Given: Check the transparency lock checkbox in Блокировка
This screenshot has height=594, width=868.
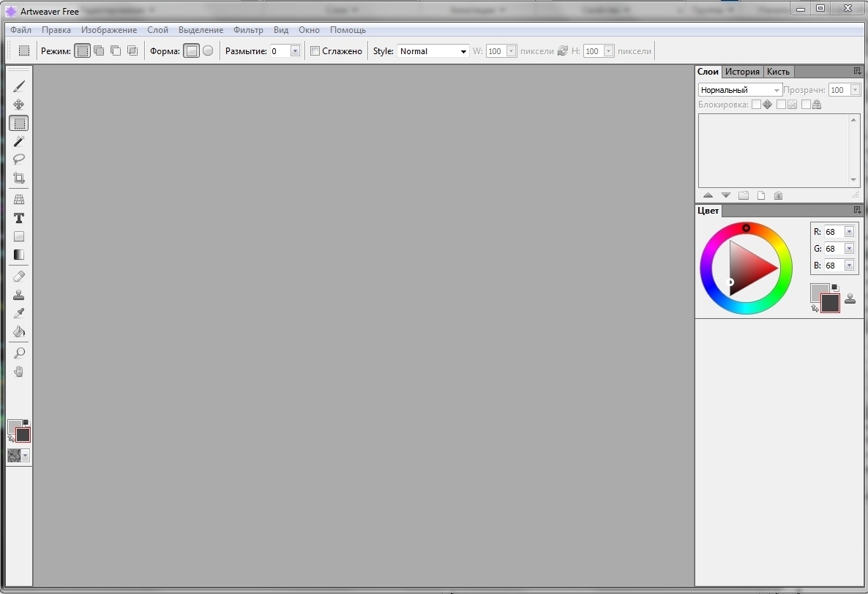Looking at the screenshot, I should pyautogui.click(x=780, y=104).
